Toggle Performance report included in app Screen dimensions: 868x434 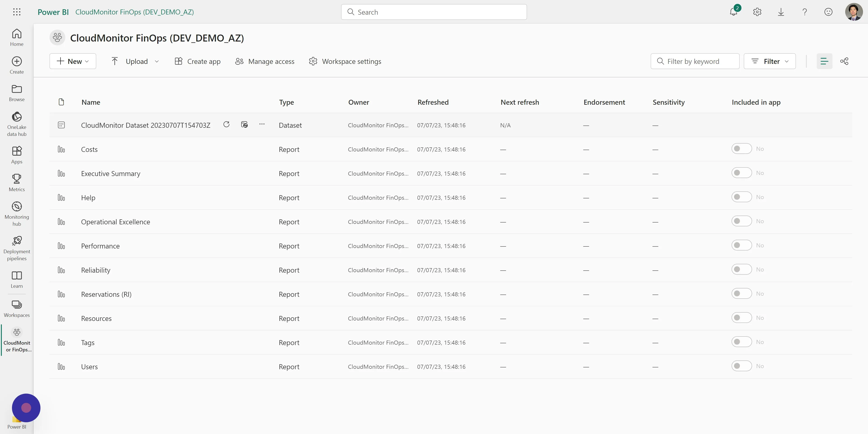point(741,245)
